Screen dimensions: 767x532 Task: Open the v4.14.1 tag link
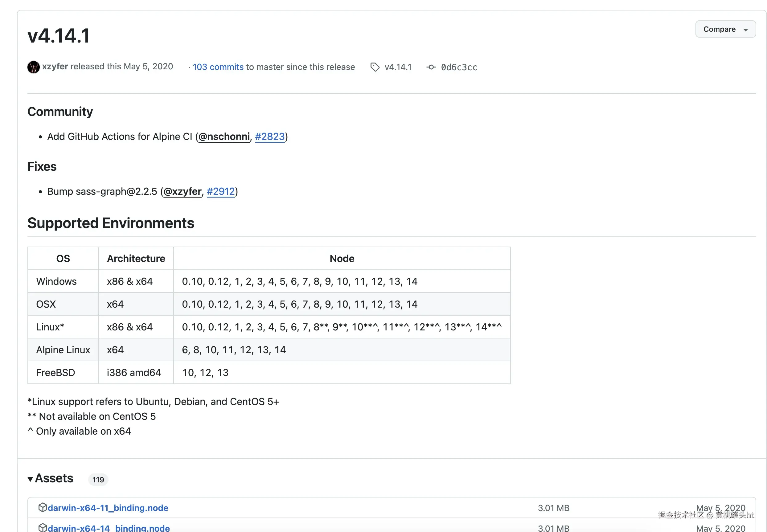coord(398,67)
